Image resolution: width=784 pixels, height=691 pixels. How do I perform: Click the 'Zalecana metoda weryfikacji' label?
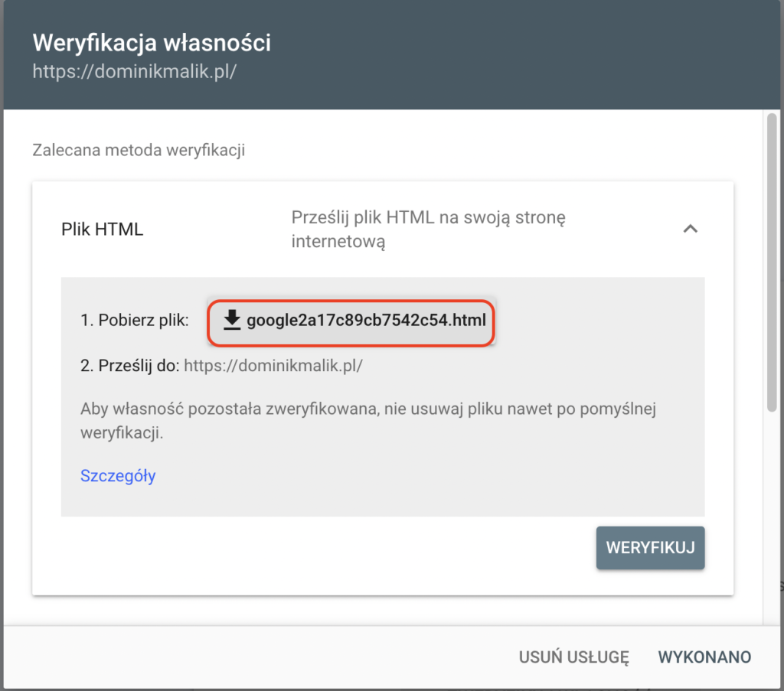139,150
